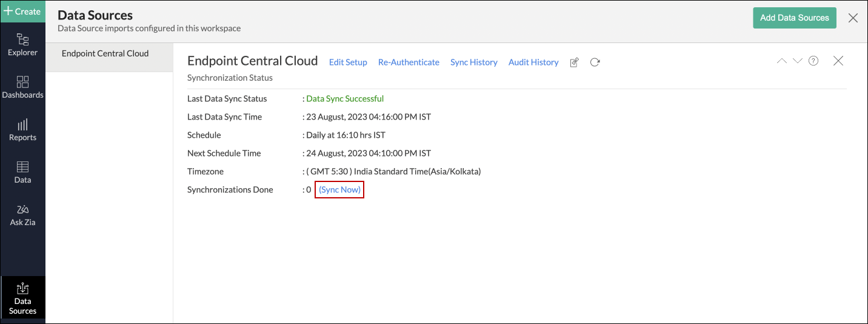Open the Create menu
Viewport: 868px width, 324px height.
[x=22, y=12]
